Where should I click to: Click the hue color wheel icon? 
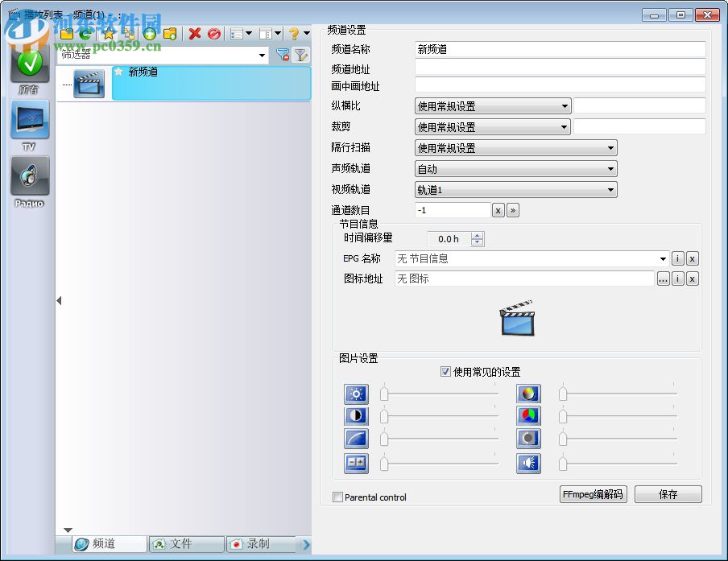528,394
